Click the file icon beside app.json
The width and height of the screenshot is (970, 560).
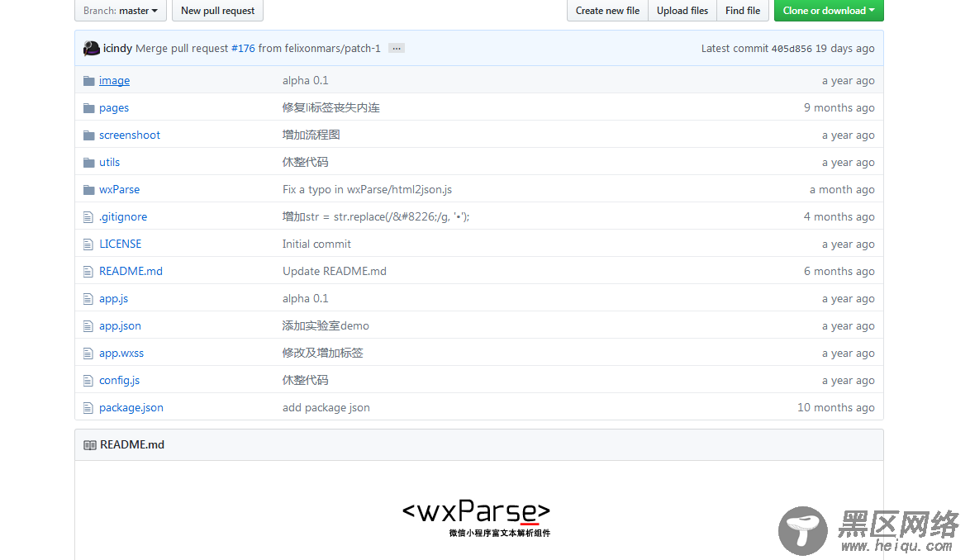[88, 325]
